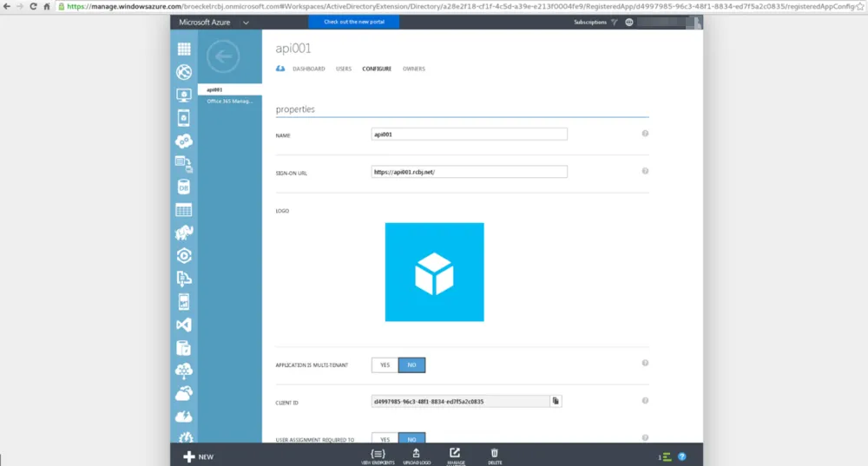Show help for User Assignment Required
Screen dimensions: 868x466
click(x=645, y=437)
